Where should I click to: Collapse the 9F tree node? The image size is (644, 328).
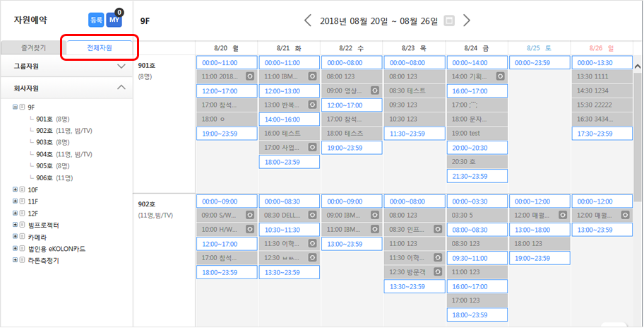16,107
